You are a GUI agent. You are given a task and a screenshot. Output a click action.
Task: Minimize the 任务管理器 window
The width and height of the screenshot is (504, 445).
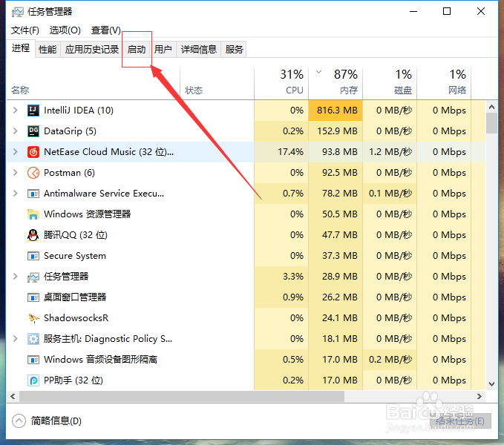click(x=413, y=12)
